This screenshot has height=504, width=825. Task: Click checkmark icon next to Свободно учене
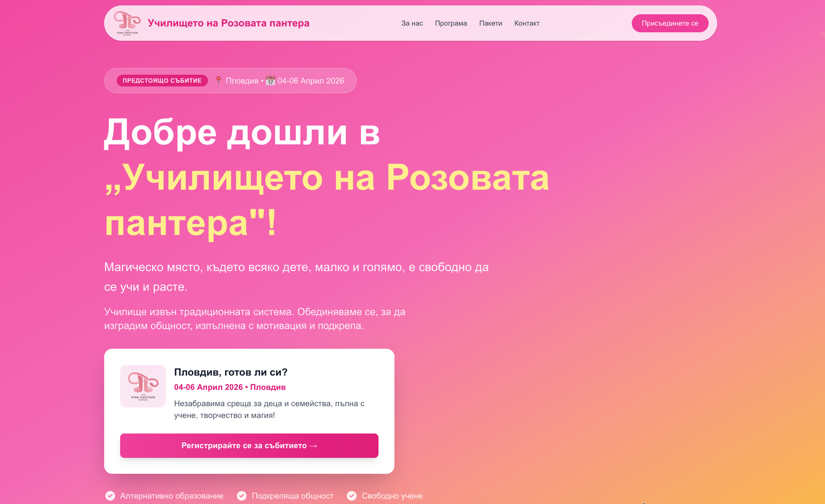352,496
